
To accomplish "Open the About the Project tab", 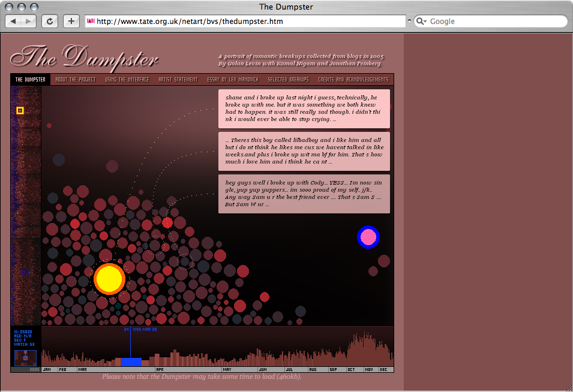I will [x=76, y=80].
